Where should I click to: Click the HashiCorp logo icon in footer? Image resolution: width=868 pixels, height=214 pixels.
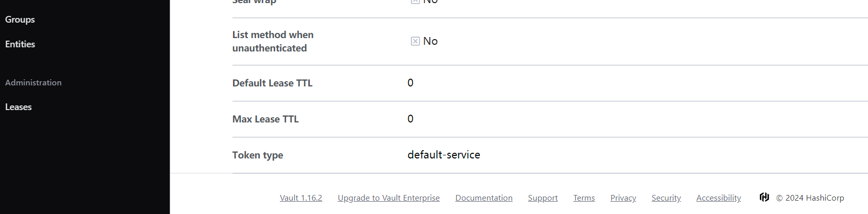(764, 197)
